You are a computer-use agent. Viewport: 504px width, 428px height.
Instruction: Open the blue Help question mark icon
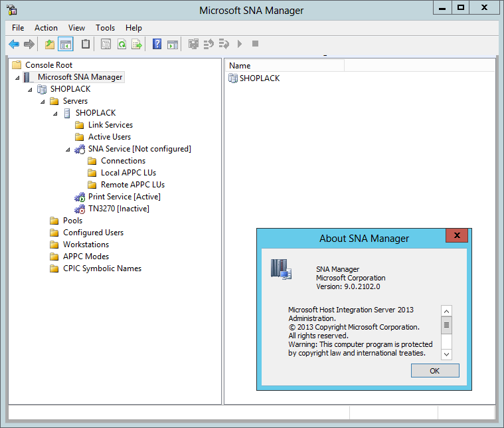157,44
